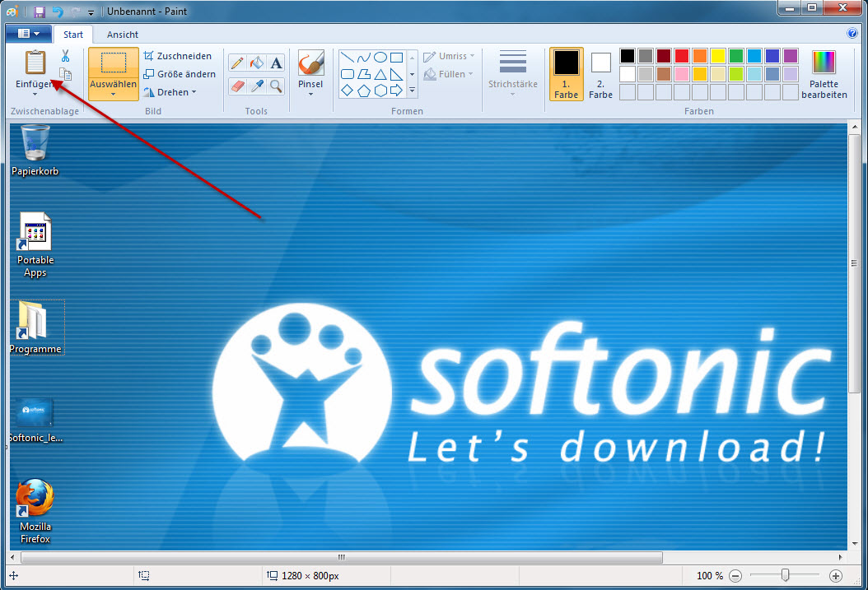Click the Zuschneiden button
The image size is (868, 590).
click(x=178, y=56)
